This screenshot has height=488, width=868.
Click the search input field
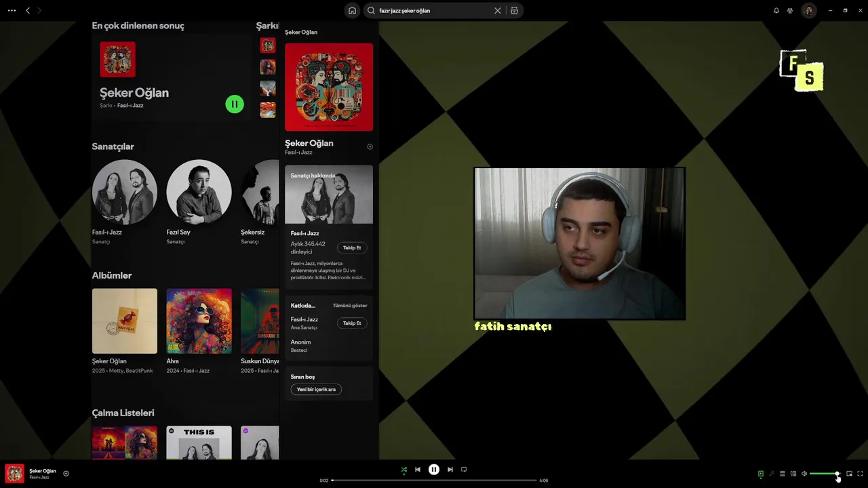pyautogui.click(x=434, y=11)
